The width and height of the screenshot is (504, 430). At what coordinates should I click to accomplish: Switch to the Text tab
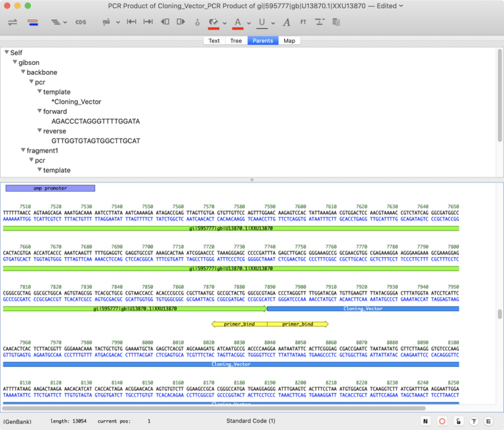pyautogui.click(x=214, y=41)
